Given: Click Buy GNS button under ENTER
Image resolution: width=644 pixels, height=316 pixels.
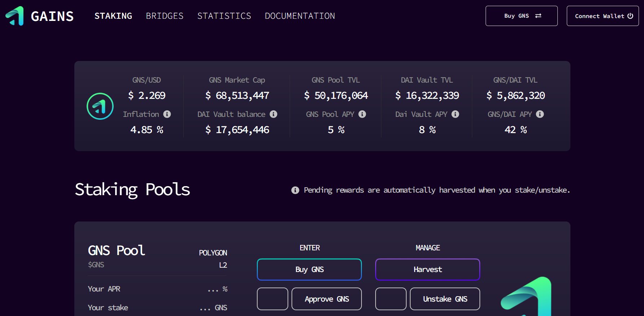Looking at the screenshot, I should tap(309, 269).
